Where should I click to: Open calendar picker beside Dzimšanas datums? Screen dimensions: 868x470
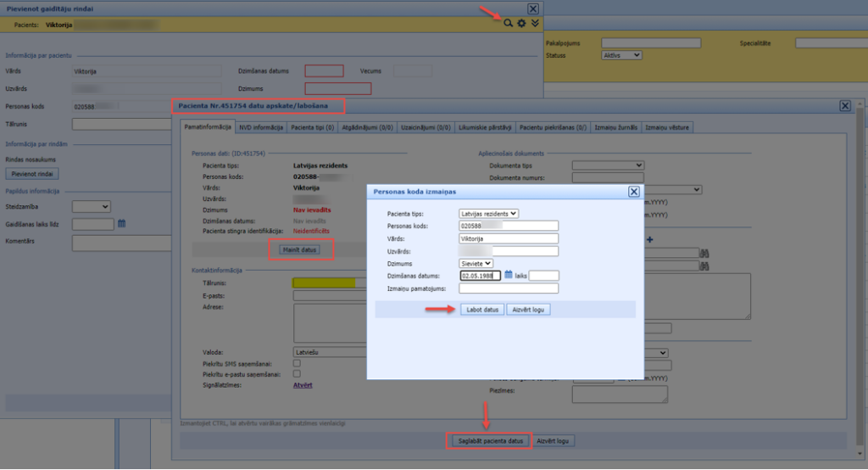point(509,275)
